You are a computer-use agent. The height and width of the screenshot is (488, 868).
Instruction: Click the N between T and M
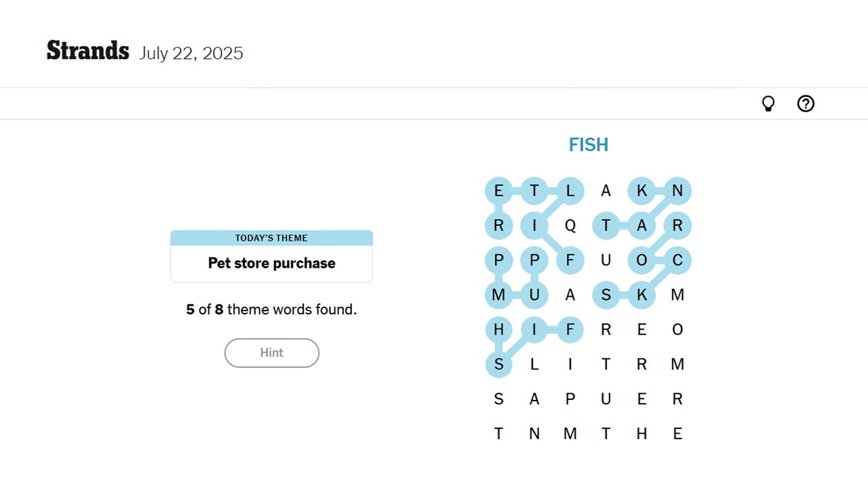tap(535, 434)
